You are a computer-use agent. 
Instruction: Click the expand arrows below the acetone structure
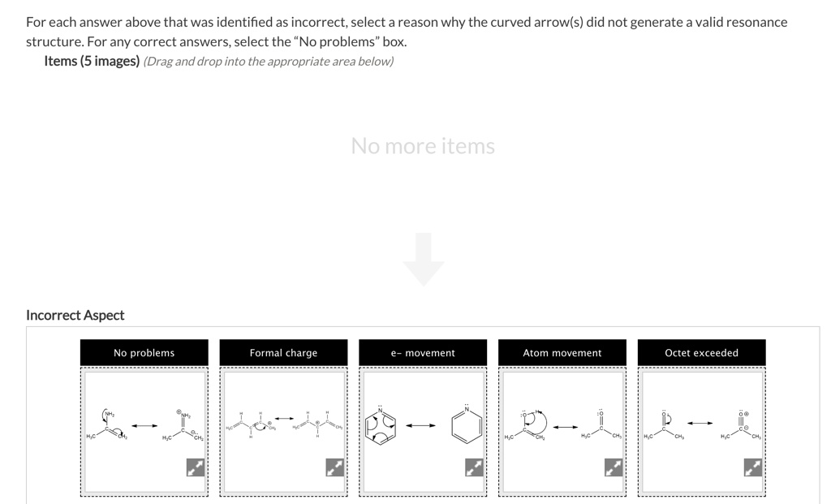pos(613,467)
